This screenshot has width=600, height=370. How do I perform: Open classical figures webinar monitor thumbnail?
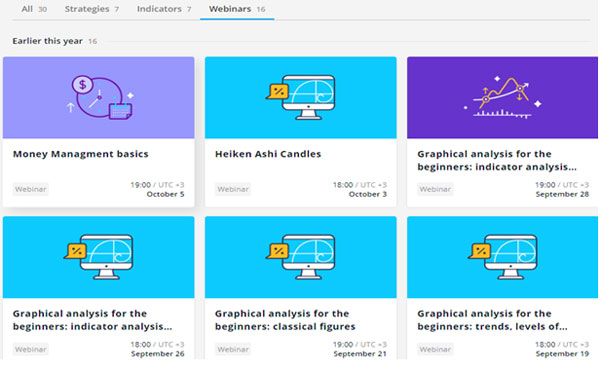coord(300,257)
